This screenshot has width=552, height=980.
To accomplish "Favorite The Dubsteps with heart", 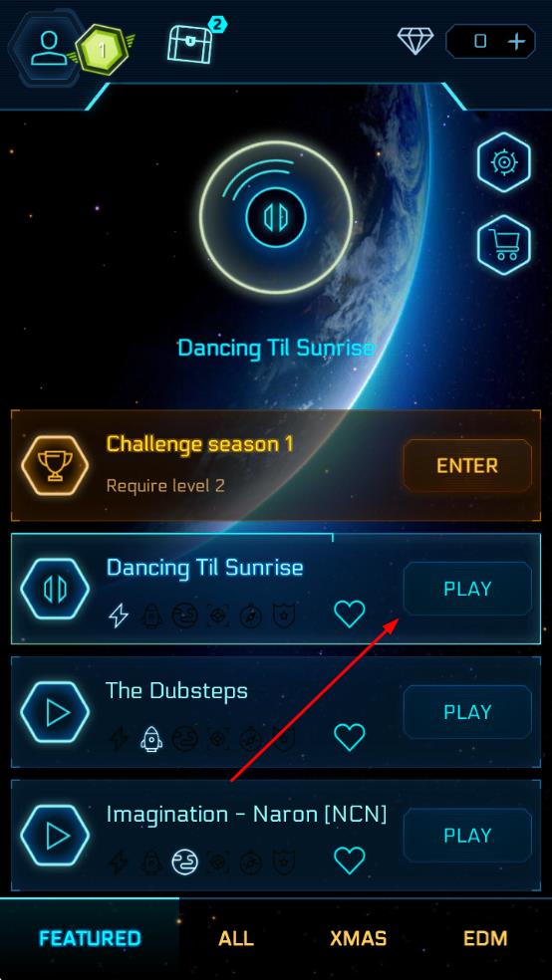I will 350,737.
